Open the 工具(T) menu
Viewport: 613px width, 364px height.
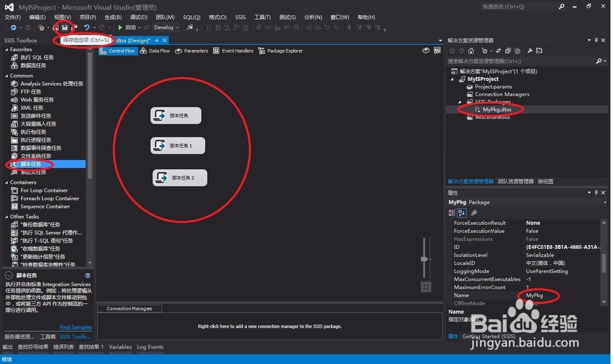(262, 17)
